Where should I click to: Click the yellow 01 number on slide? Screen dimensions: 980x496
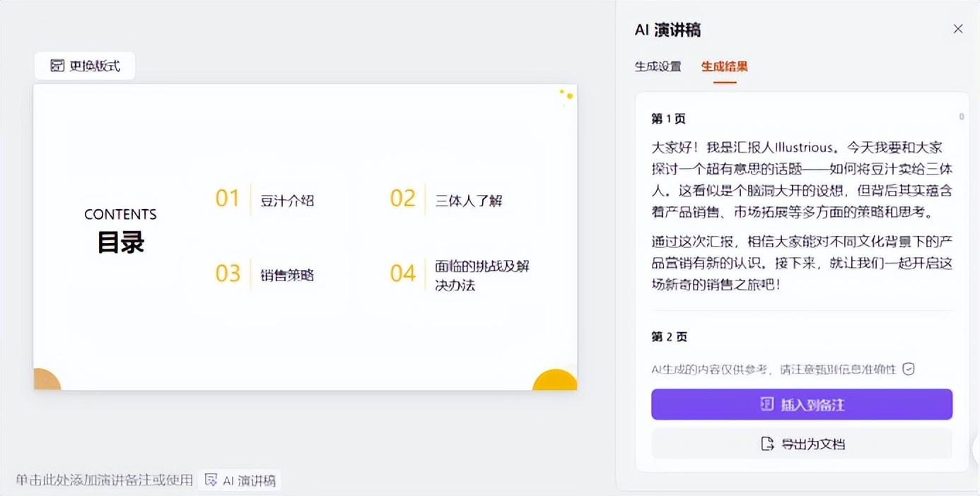coord(228,199)
